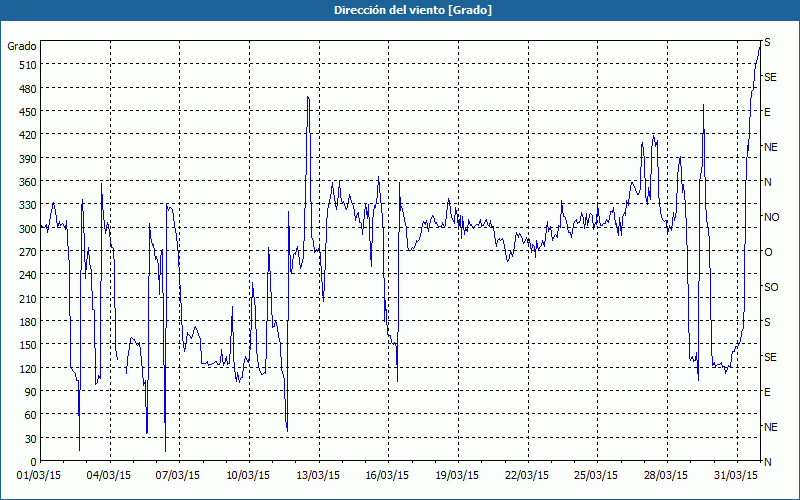The width and height of the screenshot is (800, 500).
Task: Pick the 28/03/15 date label
Action: click(x=666, y=476)
